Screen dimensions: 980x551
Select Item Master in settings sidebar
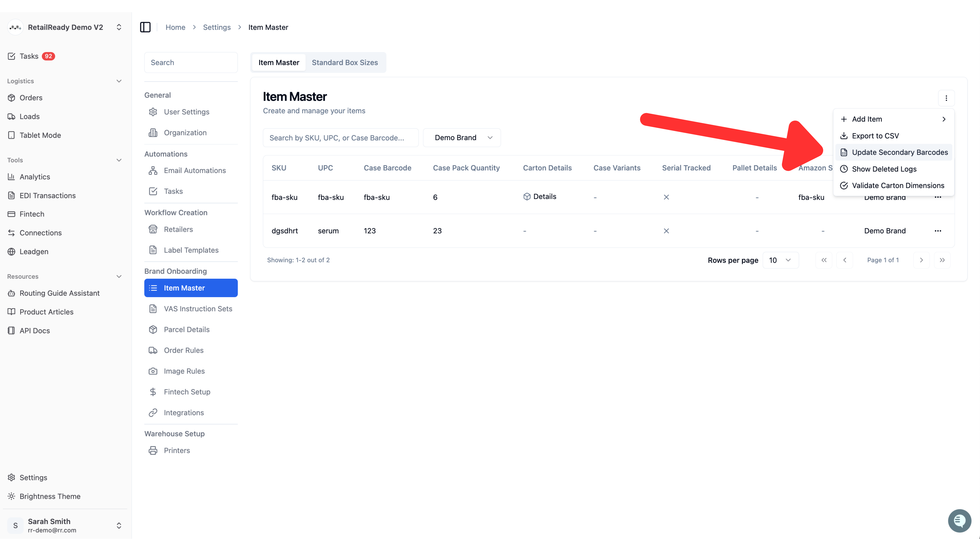[191, 288]
